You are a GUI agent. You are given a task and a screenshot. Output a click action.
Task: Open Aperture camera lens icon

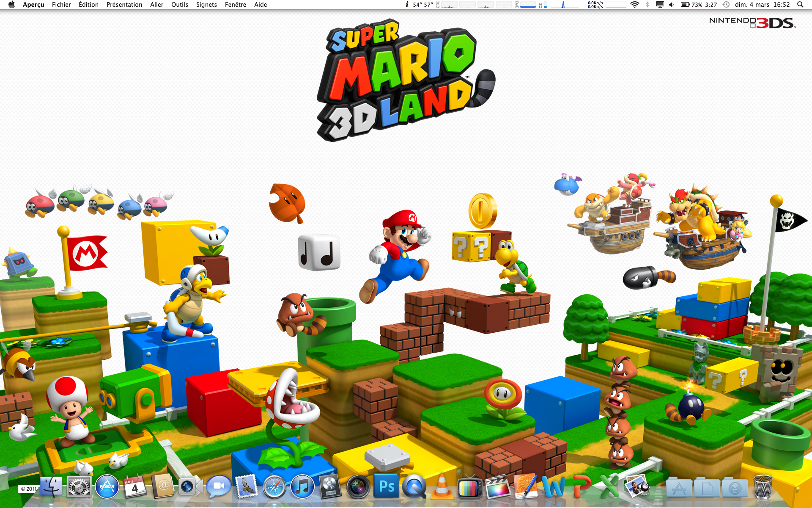(x=358, y=486)
